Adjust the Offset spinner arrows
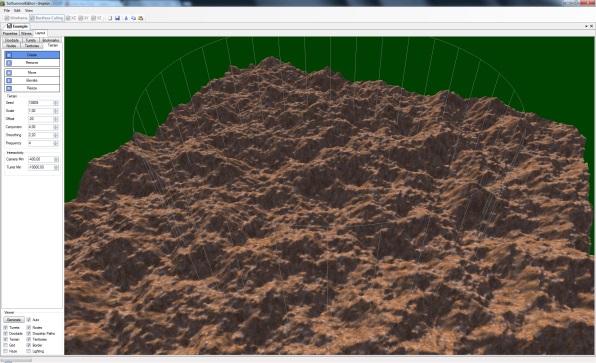 (56, 119)
